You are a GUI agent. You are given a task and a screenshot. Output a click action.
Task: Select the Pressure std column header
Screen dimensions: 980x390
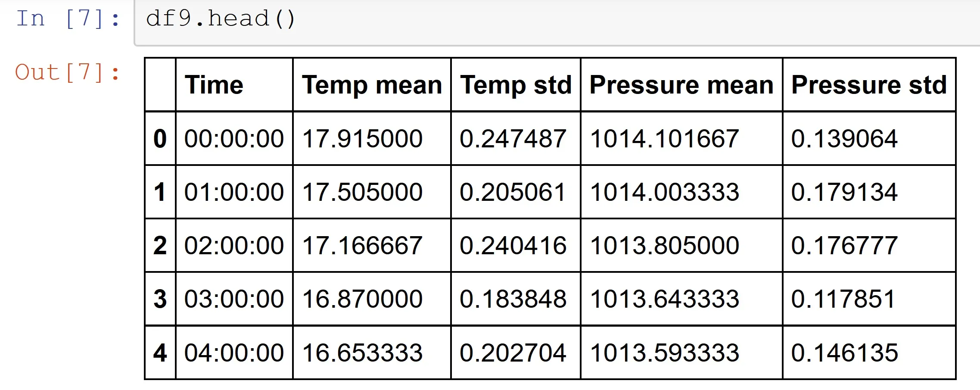869,85
